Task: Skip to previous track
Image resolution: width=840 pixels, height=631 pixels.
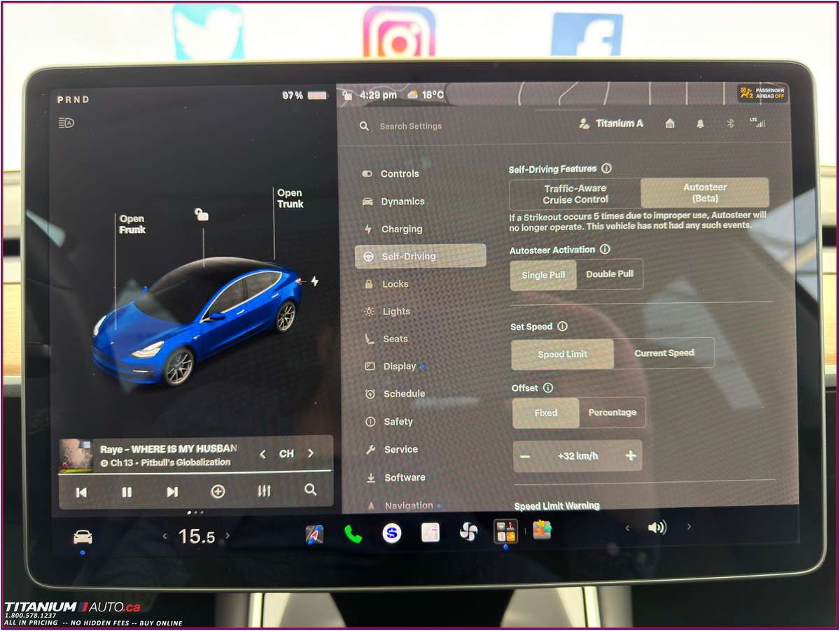Action: [x=81, y=492]
